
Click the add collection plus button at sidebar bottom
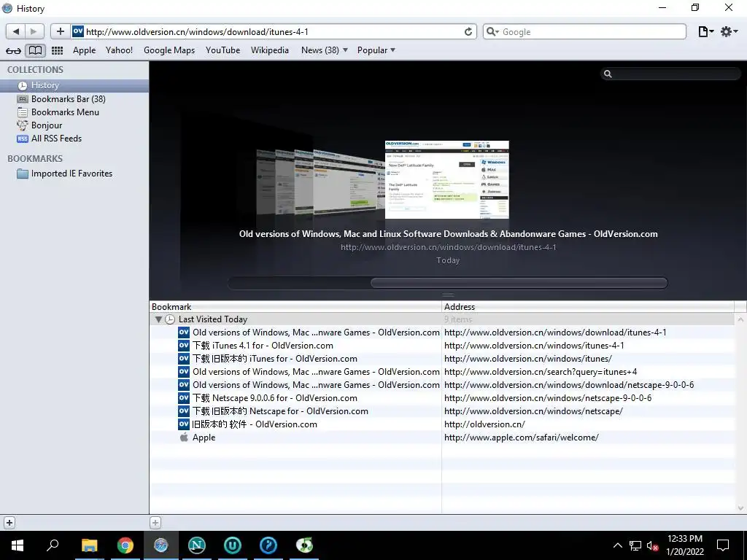[x=9, y=522]
